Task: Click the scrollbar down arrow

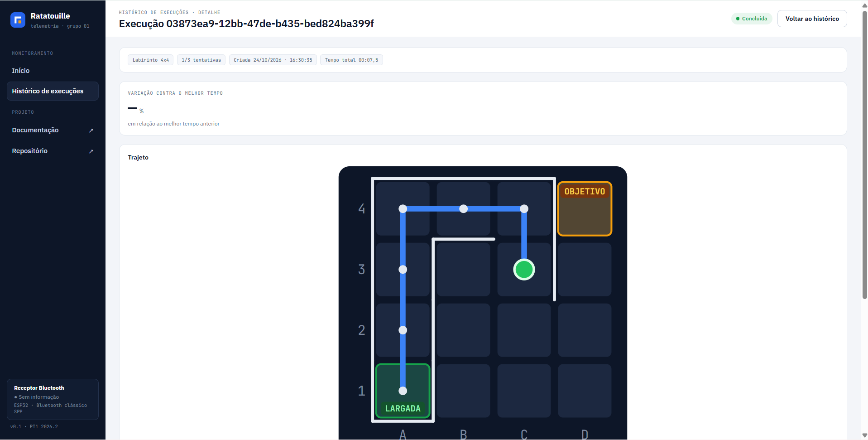Action: pyautogui.click(x=864, y=435)
